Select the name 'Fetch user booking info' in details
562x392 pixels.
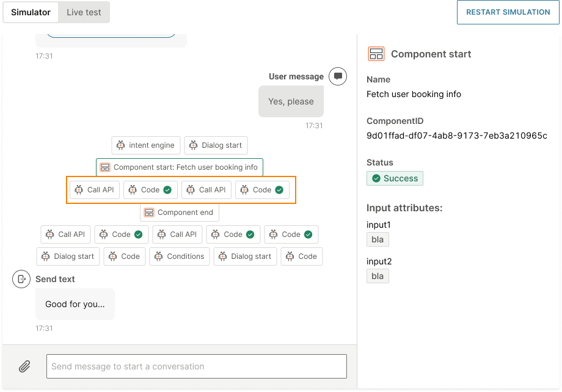click(414, 94)
